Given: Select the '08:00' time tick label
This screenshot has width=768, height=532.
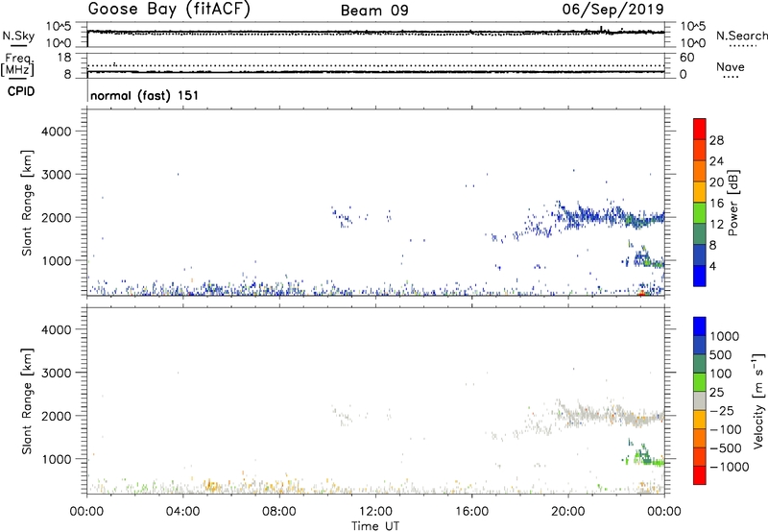Looking at the screenshot, I should [x=279, y=512].
